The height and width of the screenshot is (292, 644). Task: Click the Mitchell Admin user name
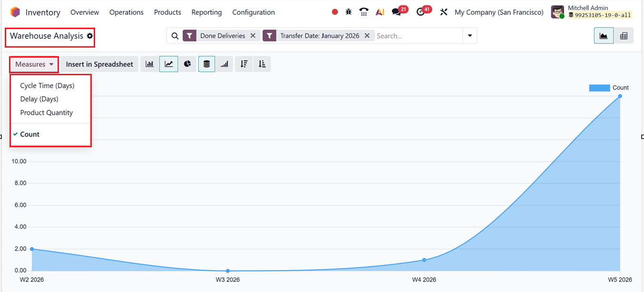click(588, 8)
